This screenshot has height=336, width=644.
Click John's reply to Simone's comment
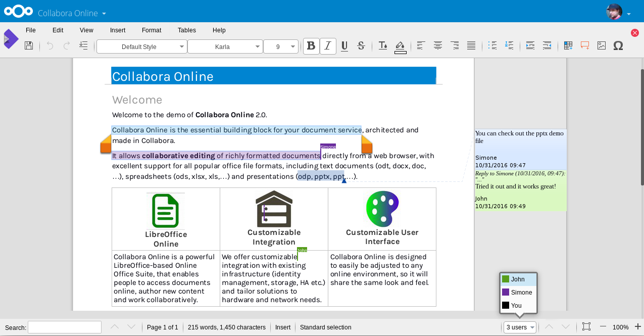(520, 192)
